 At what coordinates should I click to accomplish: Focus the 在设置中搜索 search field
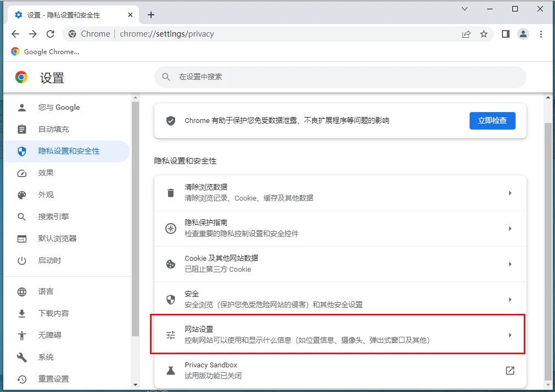pyautogui.click(x=340, y=77)
